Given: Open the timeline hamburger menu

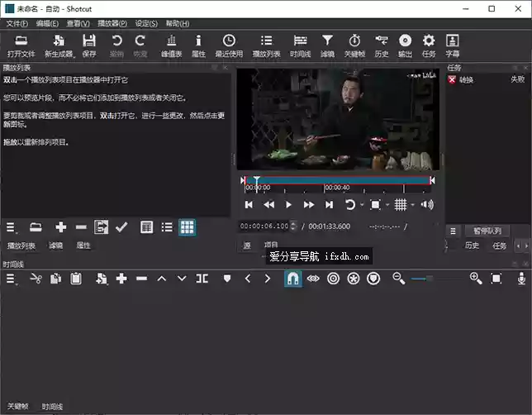Looking at the screenshot, I should (x=11, y=279).
